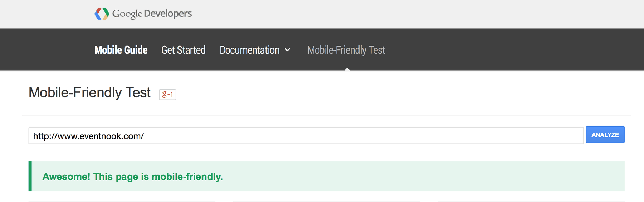Select the Mobile-Friendly Test tab
This screenshot has height=202, width=644.
click(346, 50)
